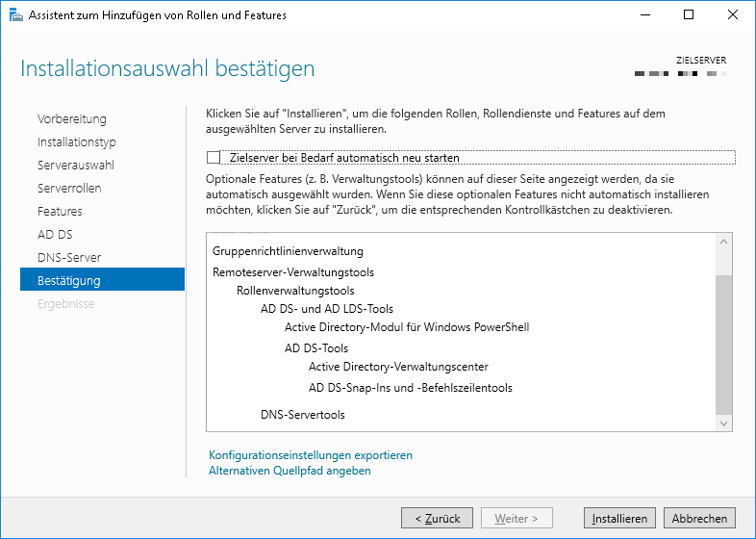Click the wizard icon in title bar

click(x=15, y=15)
